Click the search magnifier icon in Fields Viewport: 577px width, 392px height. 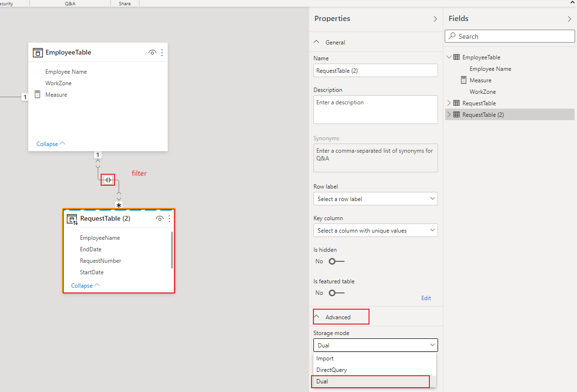[x=452, y=36]
